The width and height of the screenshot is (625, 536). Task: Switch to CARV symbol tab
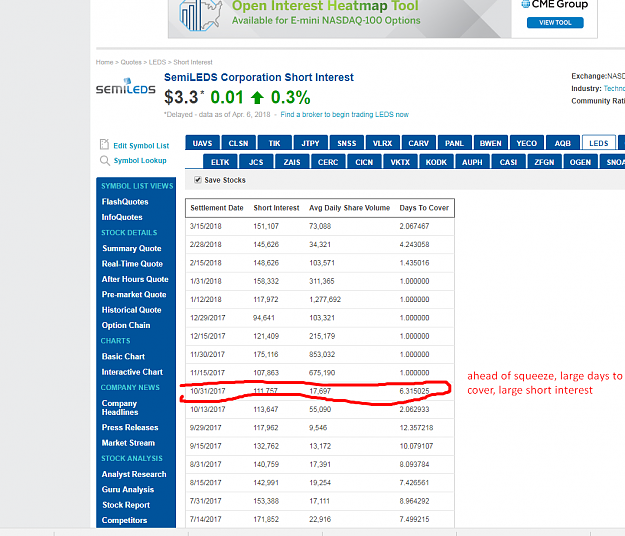pos(419,143)
